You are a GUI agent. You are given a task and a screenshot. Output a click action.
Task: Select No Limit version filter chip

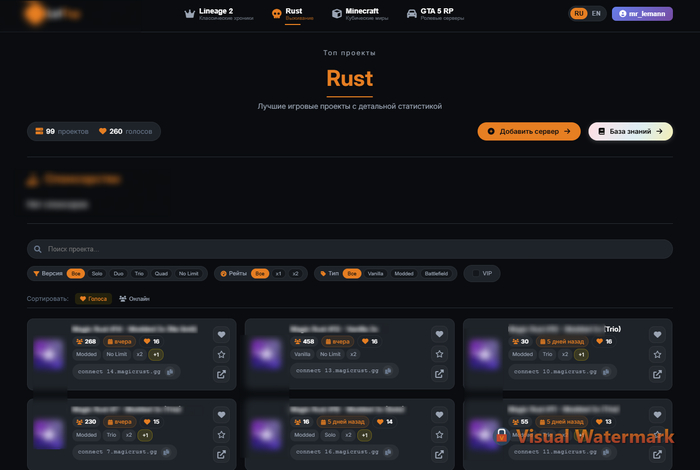[x=188, y=274]
